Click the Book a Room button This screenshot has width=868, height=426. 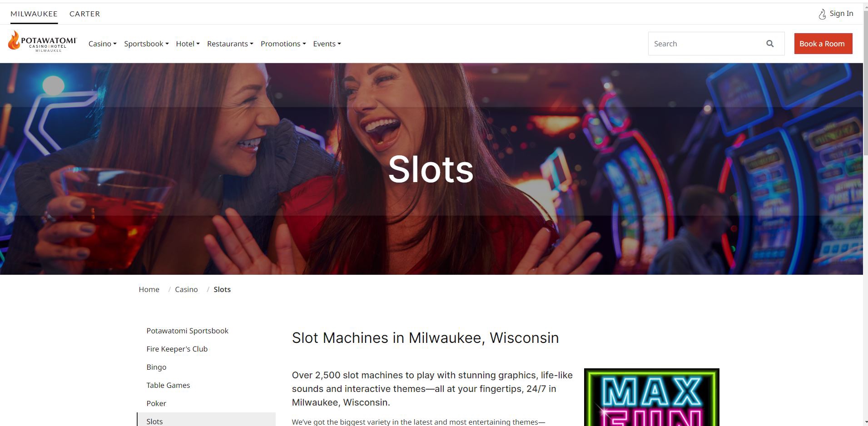pyautogui.click(x=823, y=44)
